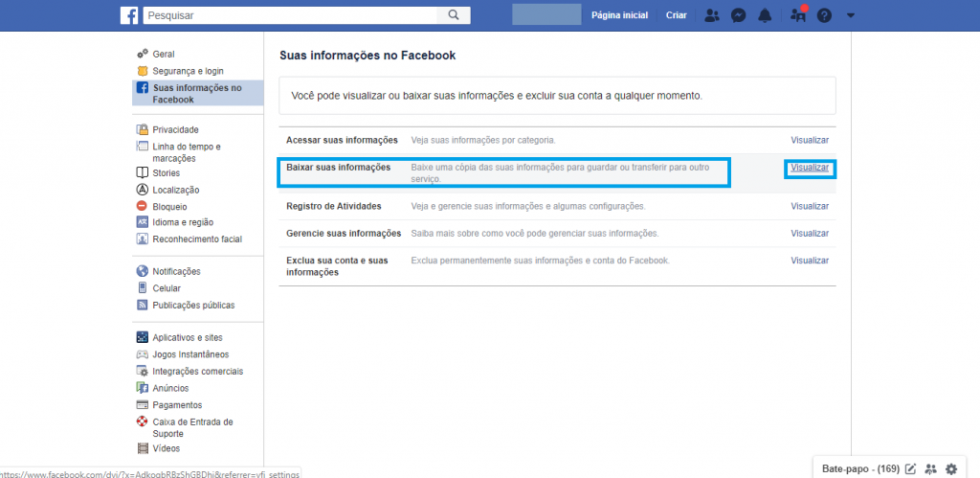This screenshot has height=478, width=980.
Task: Click Visualizar for Gerencie suas informações
Action: pyautogui.click(x=810, y=234)
